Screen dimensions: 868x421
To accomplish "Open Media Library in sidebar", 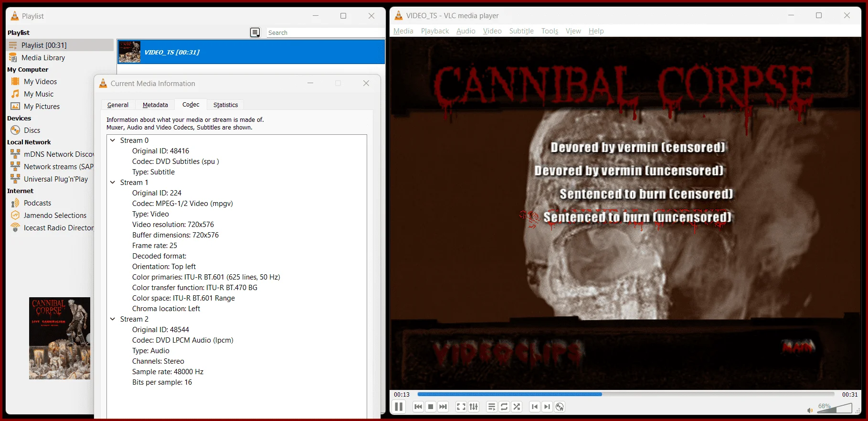I will [43, 58].
